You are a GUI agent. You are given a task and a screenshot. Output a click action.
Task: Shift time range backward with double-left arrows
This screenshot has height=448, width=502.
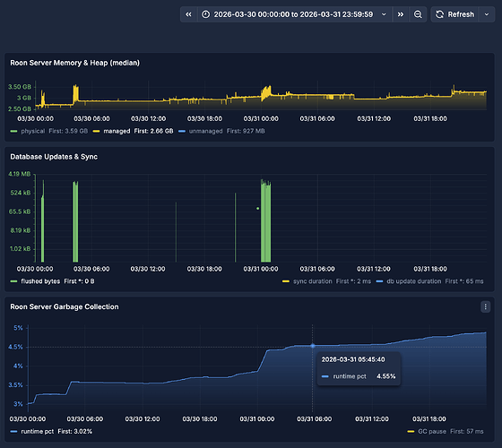click(x=188, y=14)
